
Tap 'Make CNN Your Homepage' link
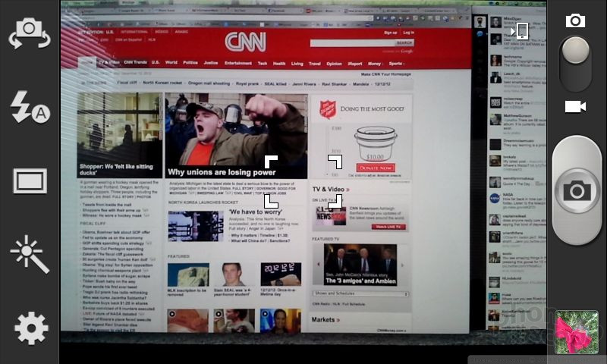(x=386, y=74)
